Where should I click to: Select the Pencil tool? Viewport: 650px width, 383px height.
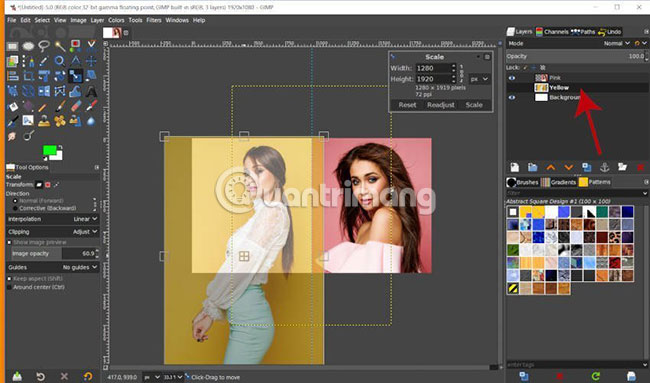(44, 107)
